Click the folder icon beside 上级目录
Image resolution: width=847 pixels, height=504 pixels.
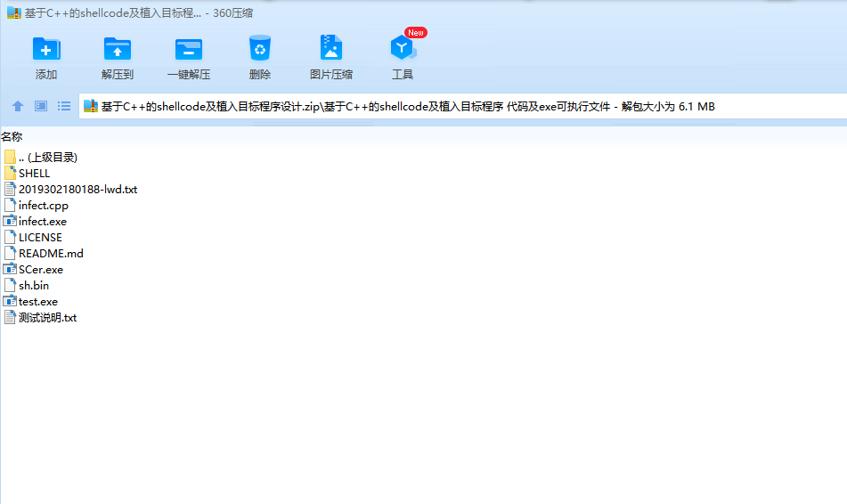pyautogui.click(x=10, y=158)
